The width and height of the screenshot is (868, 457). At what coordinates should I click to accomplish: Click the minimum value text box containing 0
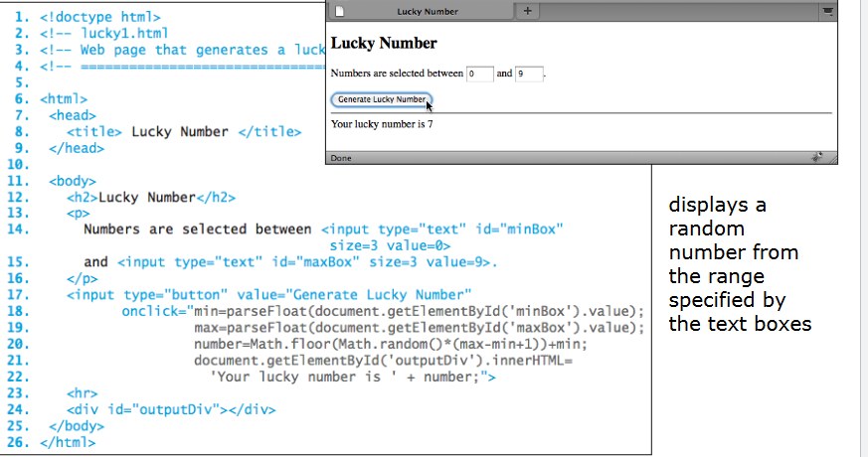[x=479, y=74]
